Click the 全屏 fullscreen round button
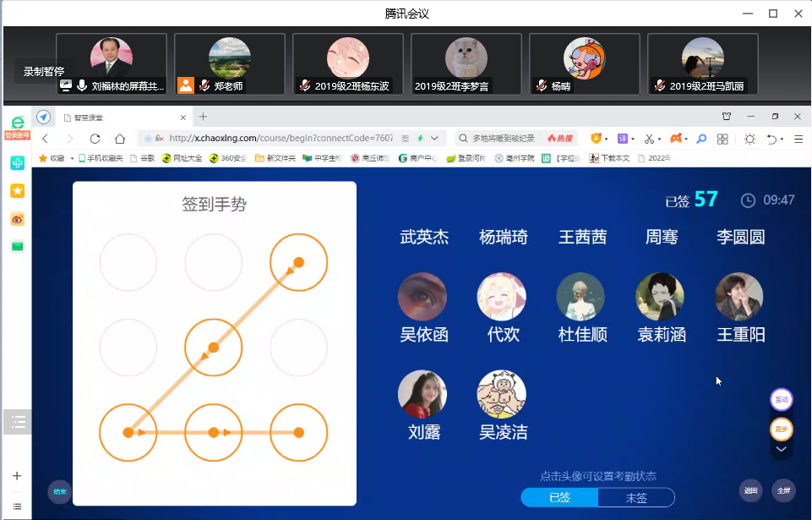This screenshot has height=520, width=812. coord(783,490)
